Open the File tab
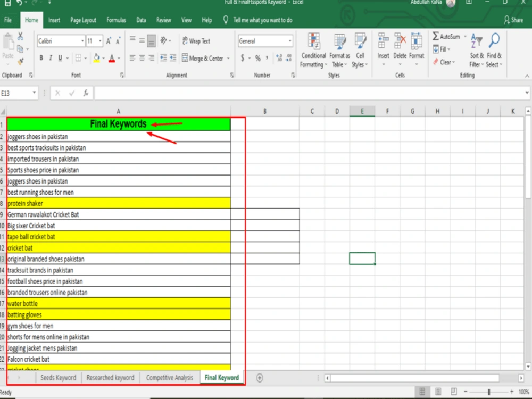Image resolution: width=532 pixels, height=399 pixels. (x=8, y=20)
